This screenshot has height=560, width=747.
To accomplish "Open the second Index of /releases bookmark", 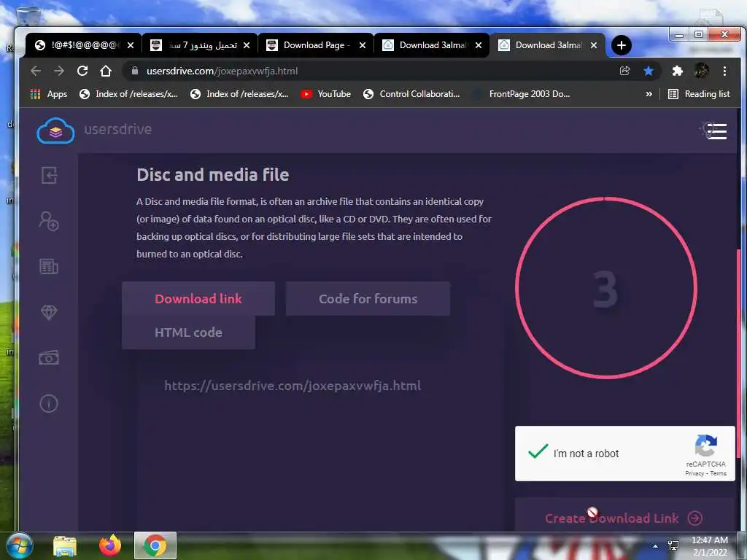I will (239, 94).
